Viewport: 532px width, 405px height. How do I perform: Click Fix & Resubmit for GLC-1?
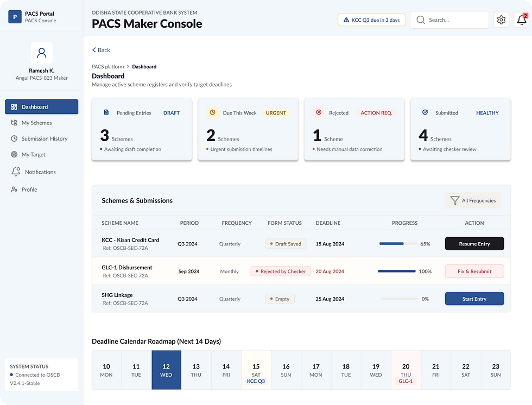tap(474, 271)
